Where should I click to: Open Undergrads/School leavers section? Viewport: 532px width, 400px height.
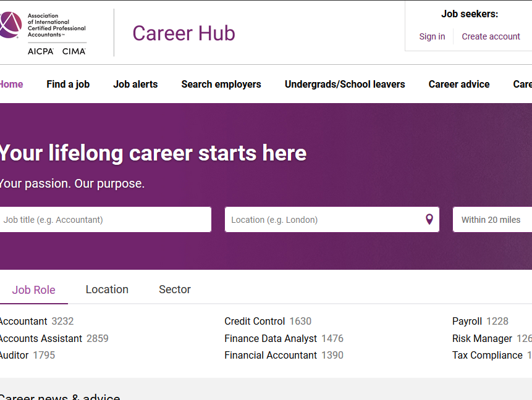pyautogui.click(x=345, y=85)
